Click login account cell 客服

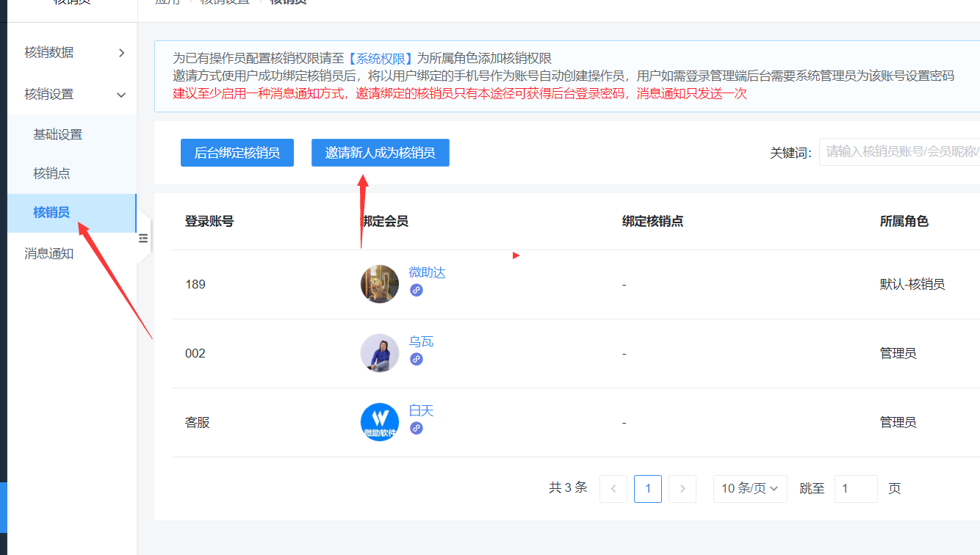pos(198,422)
